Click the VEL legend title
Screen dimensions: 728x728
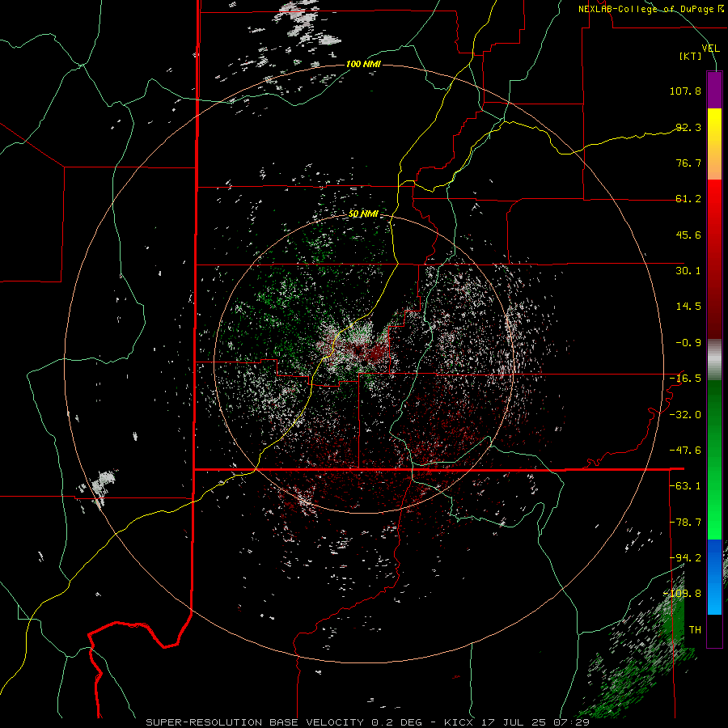point(710,48)
